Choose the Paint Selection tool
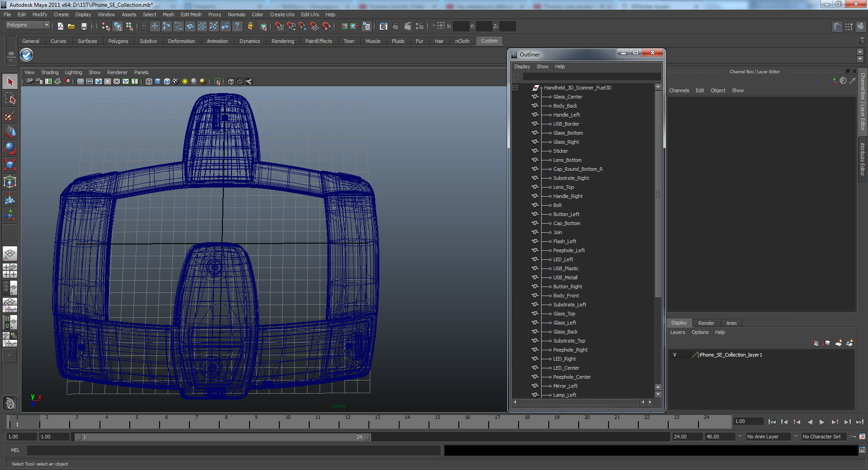This screenshot has width=868, height=470. [10, 115]
